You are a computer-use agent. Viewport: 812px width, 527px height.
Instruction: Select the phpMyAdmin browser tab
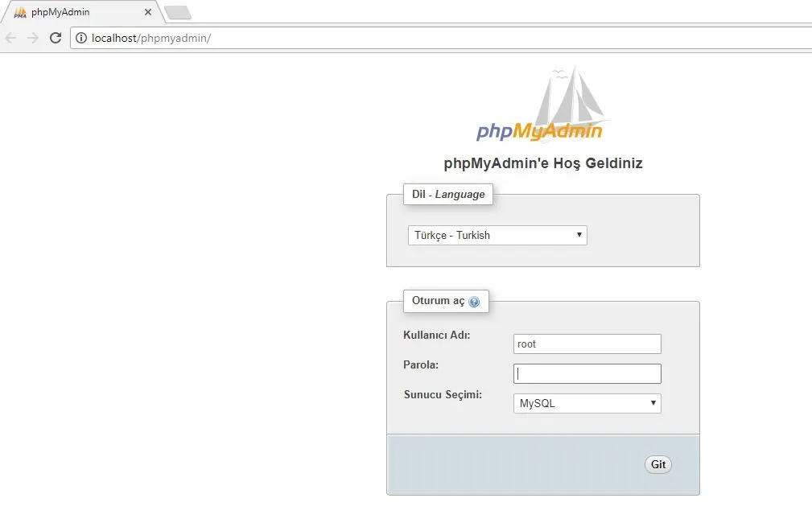[83, 12]
